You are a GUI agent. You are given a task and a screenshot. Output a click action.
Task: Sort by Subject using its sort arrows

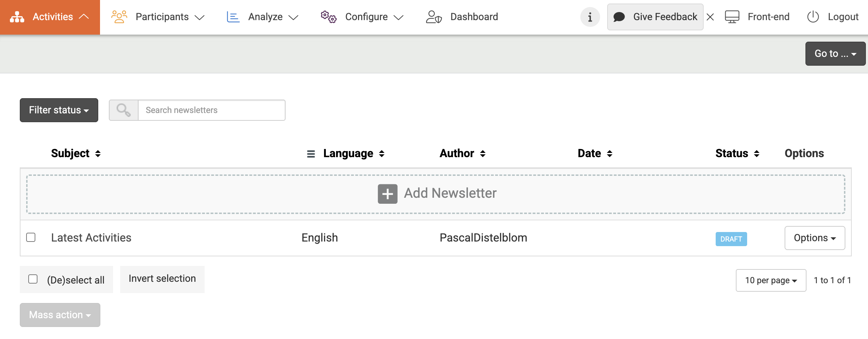98,154
